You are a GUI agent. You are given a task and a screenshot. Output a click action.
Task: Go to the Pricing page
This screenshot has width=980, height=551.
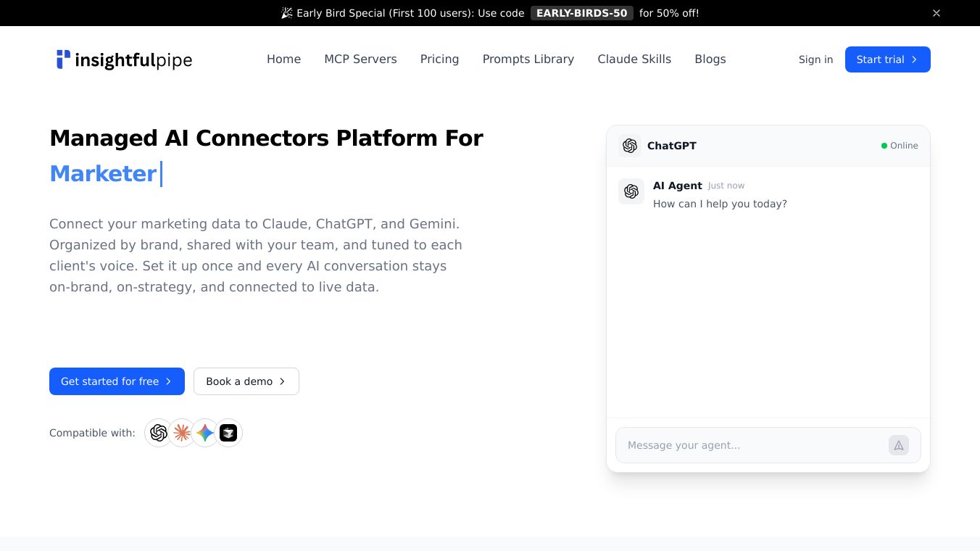(x=439, y=59)
